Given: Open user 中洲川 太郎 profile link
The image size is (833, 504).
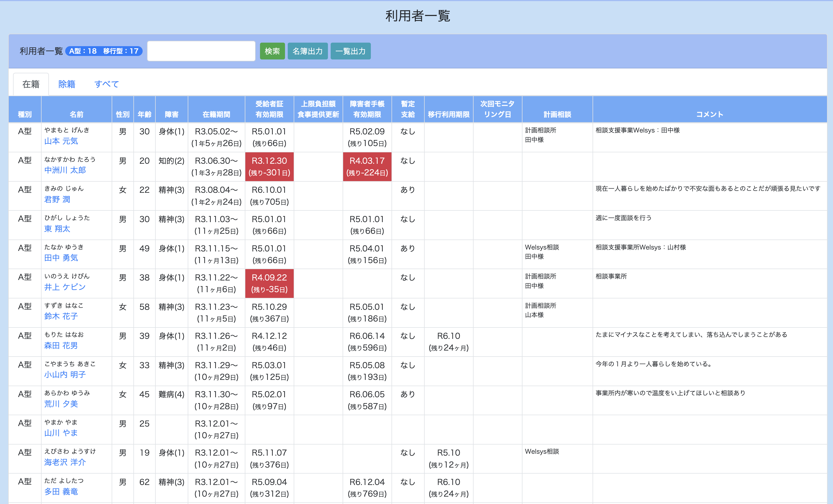Looking at the screenshot, I should coord(65,170).
